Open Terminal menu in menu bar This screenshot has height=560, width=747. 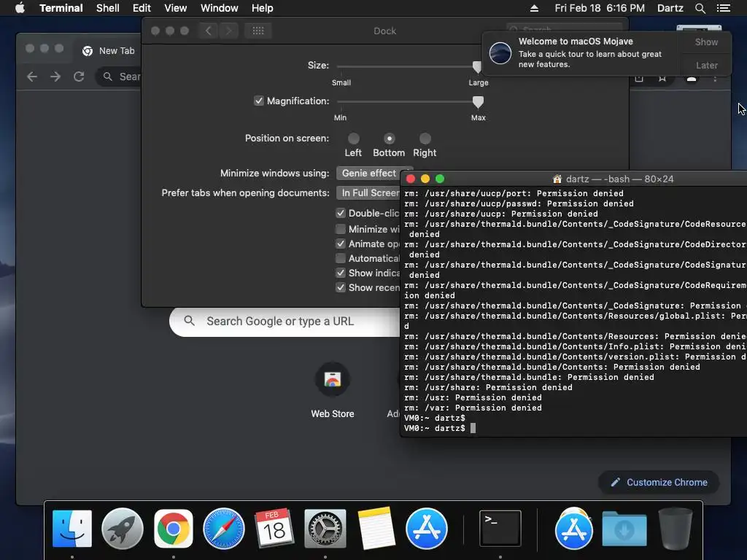pos(61,8)
